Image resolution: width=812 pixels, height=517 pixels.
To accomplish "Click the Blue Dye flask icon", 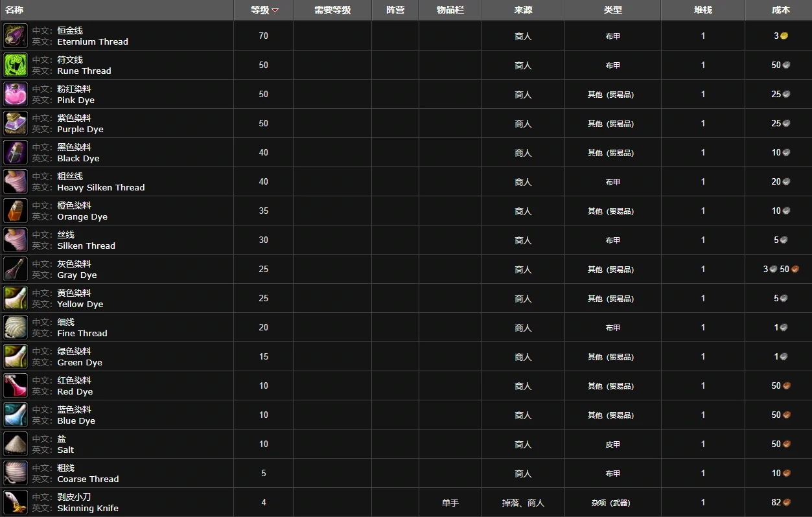I will (x=16, y=415).
